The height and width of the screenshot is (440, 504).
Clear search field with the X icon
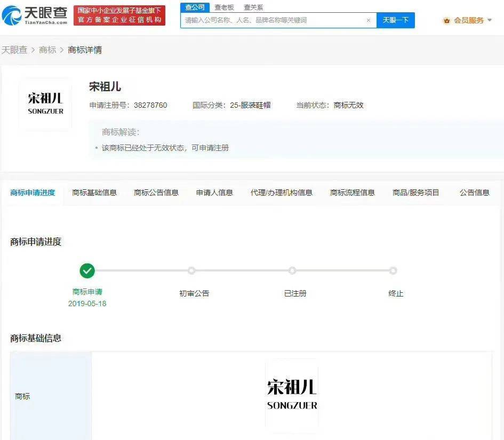(x=368, y=20)
